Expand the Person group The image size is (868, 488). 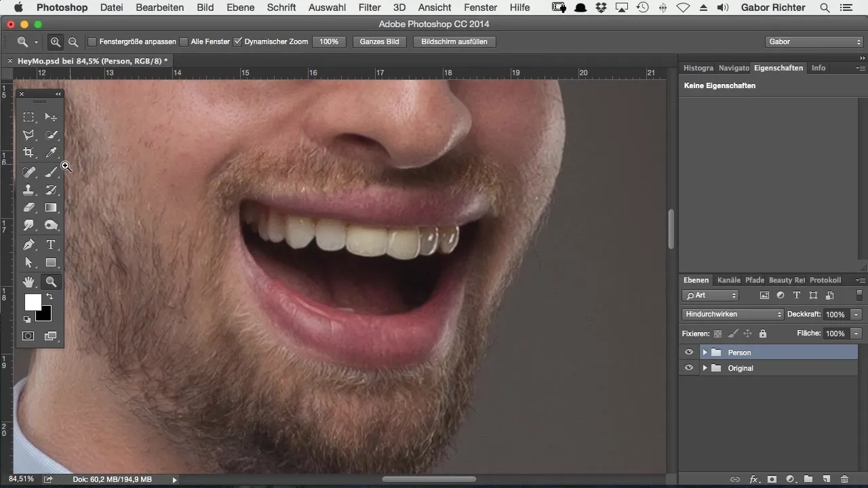[x=705, y=352]
